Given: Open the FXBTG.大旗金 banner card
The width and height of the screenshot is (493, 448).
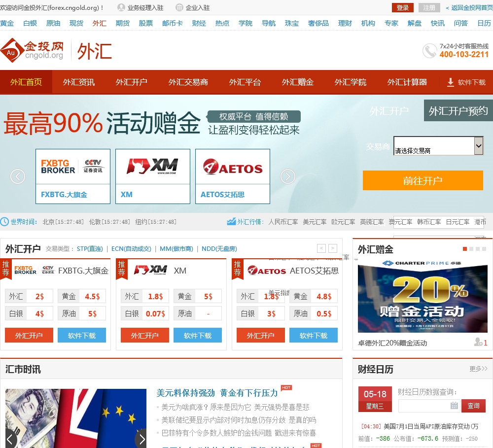Looking at the screenshot, I should [x=73, y=176].
